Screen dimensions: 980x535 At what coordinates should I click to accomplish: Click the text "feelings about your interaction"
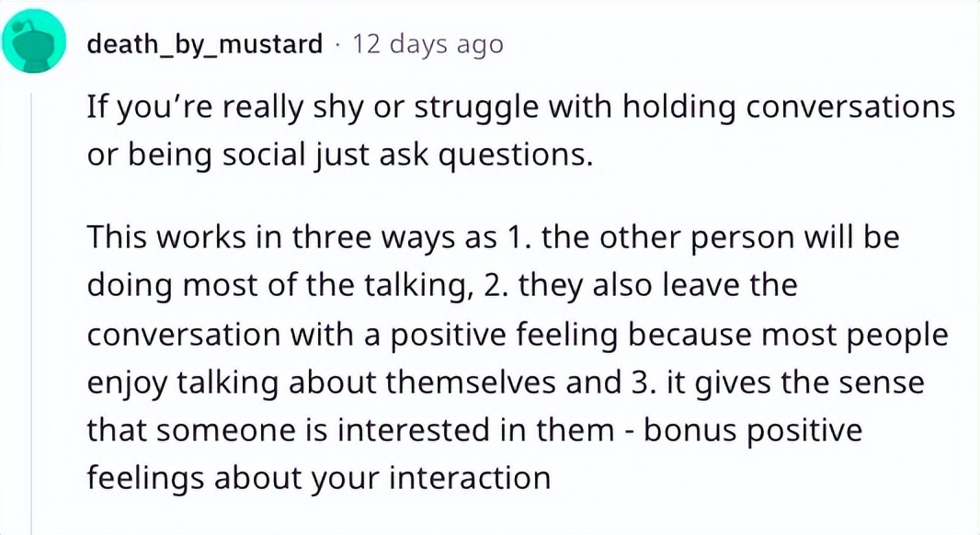pos(318,478)
